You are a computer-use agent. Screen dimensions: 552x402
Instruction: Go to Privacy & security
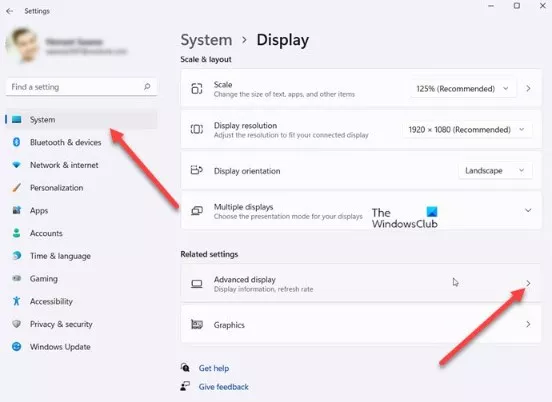click(81, 324)
